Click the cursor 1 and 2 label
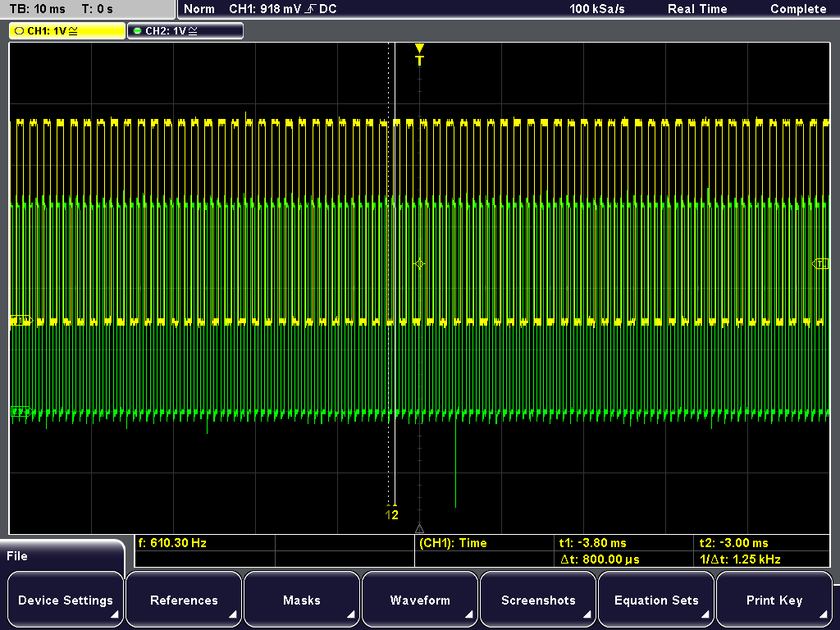 pos(391,514)
